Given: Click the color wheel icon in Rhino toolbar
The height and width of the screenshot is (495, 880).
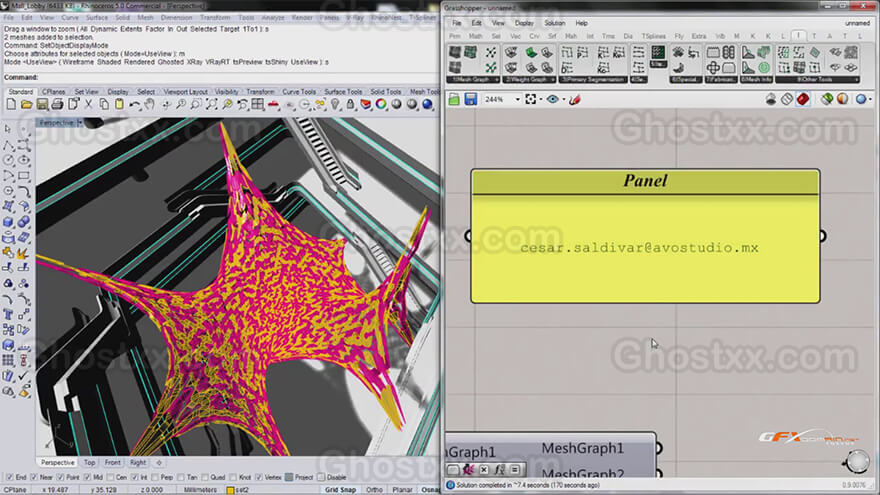Looking at the screenshot, I should click(x=381, y=104).
